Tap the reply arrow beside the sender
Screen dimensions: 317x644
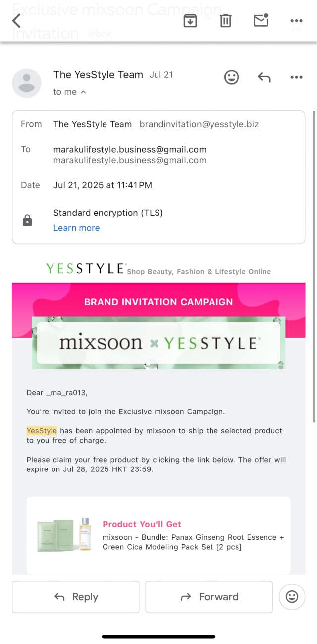[264, 77]
